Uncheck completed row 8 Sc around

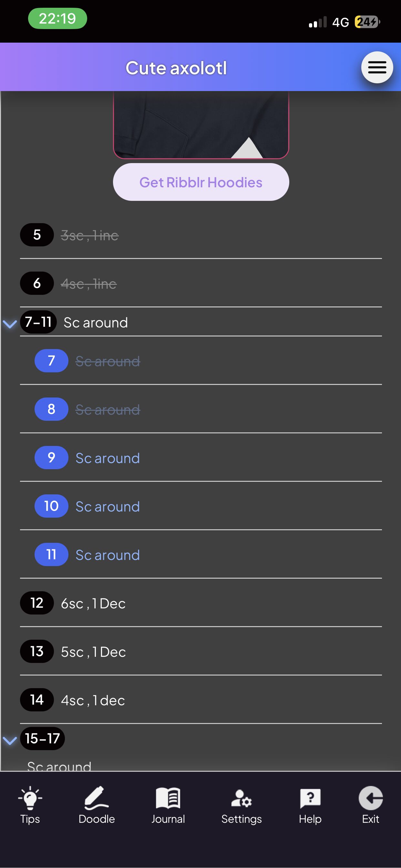point(108,410)
